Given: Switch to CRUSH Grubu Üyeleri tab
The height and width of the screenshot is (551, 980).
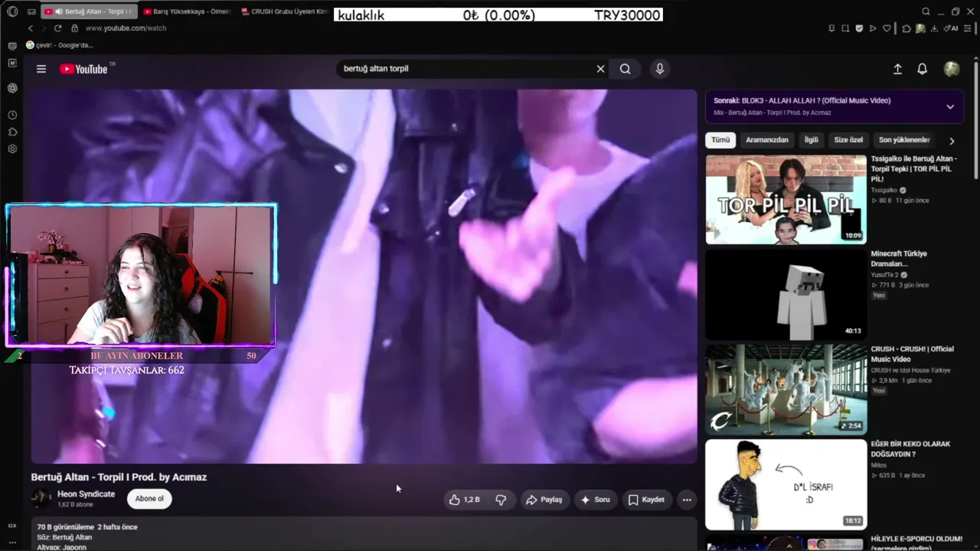Looking at the screenshot, I should click(285, 11).
